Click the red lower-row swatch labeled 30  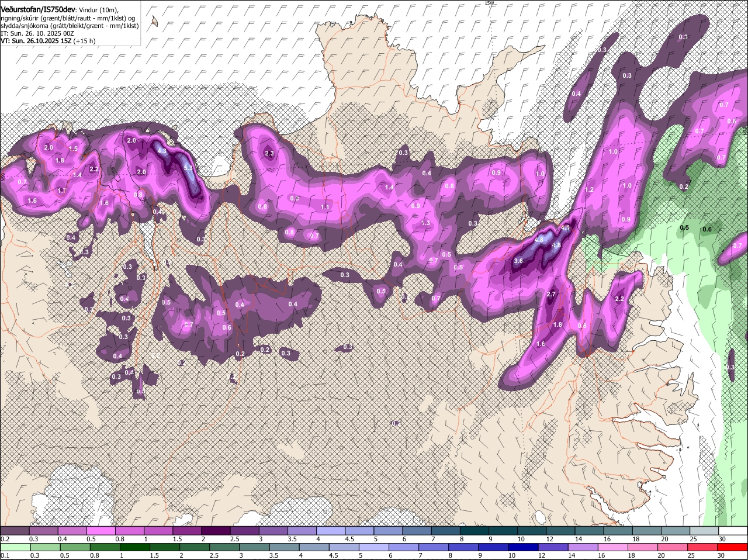[x=733, y=547]
